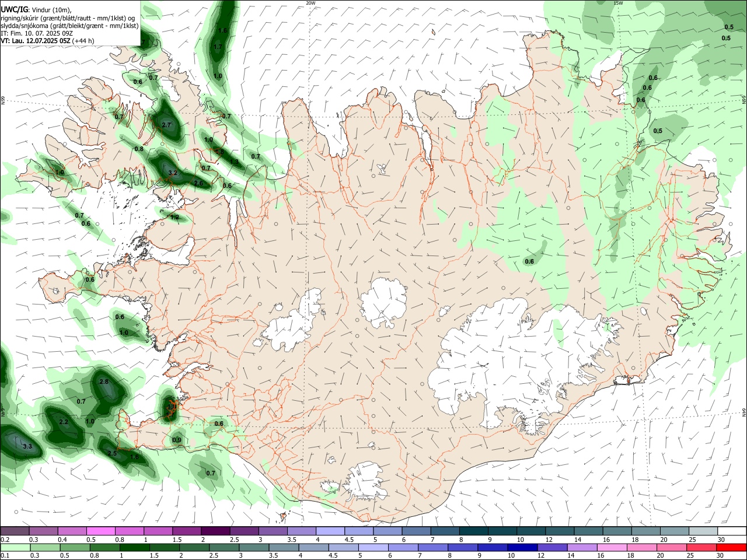Image resolution: width=747 pixels, height=560 pixels.
Task: Click the darkest purple snow legend swatch at 2
Action: 215,531
